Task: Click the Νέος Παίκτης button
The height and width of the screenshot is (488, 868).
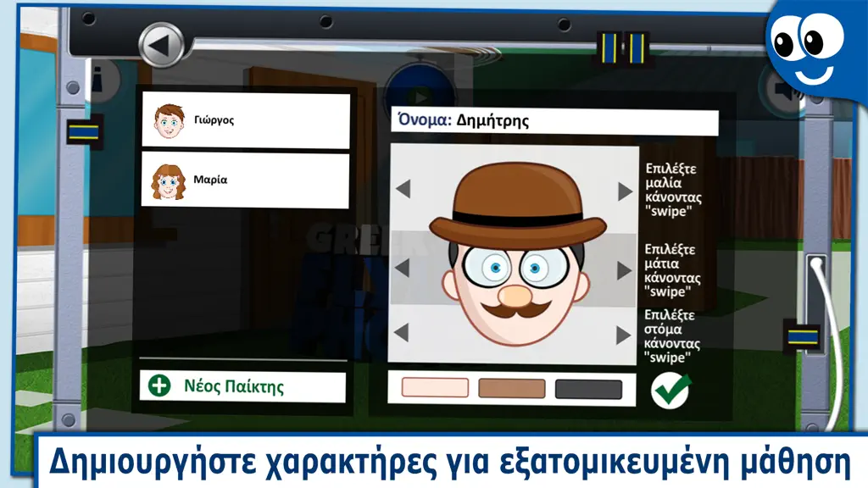Action: pyautogui.click(x=242, y=385)
